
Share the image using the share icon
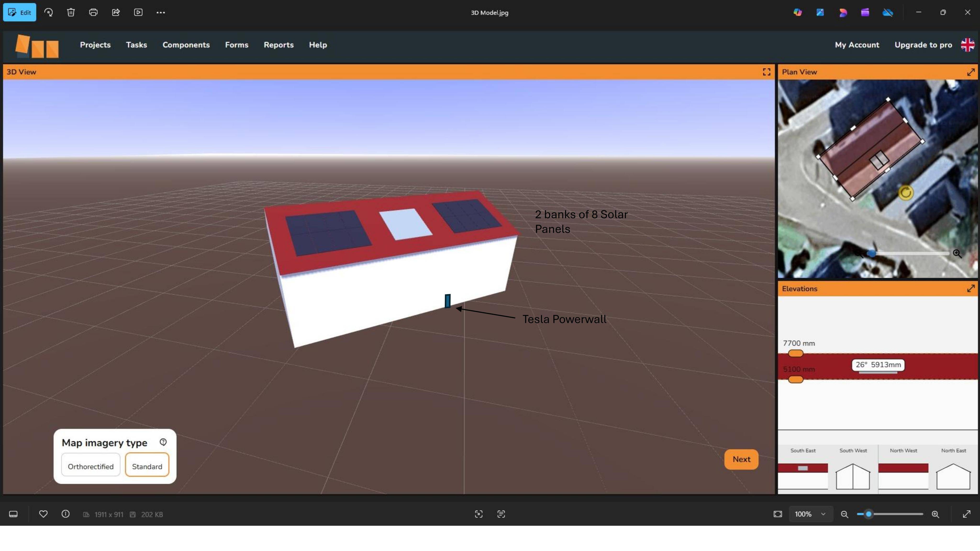[x=116, y=12]
